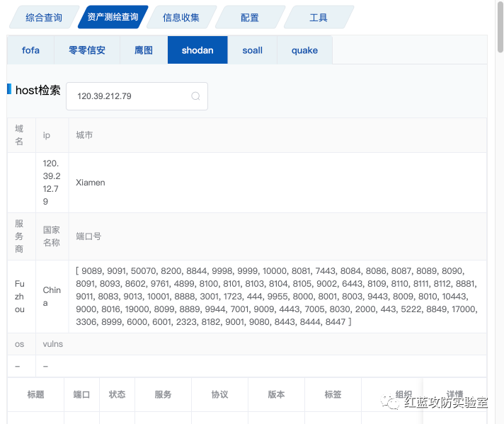The height and width of the screenshot is (424, 504).
Task: Open the quake sub-tab
Action: (x=304, y=50)
